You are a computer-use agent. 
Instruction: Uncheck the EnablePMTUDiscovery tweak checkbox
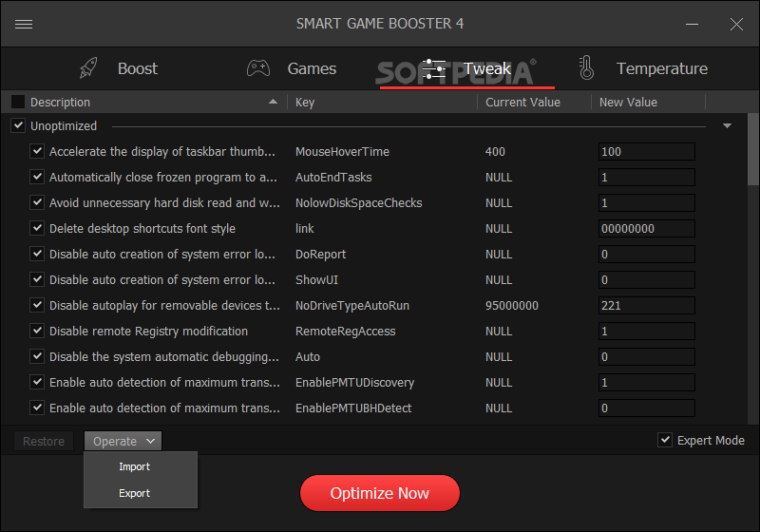(37, 382)
